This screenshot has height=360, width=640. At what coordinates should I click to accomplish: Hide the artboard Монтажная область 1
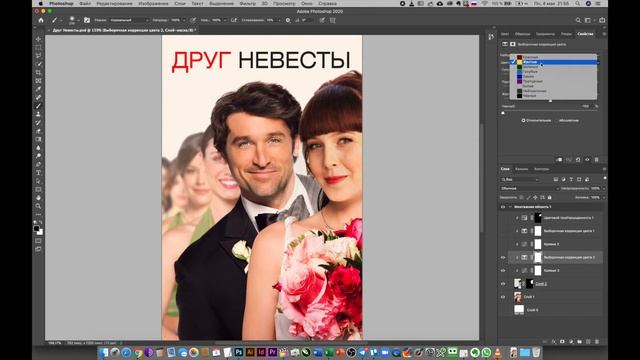[x=503, y=207]
